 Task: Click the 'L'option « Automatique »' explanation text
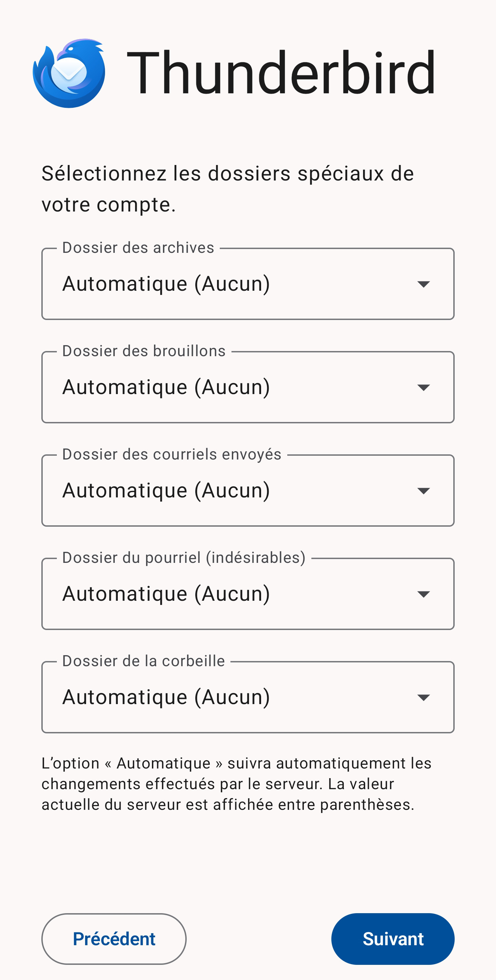pos(236,784)
